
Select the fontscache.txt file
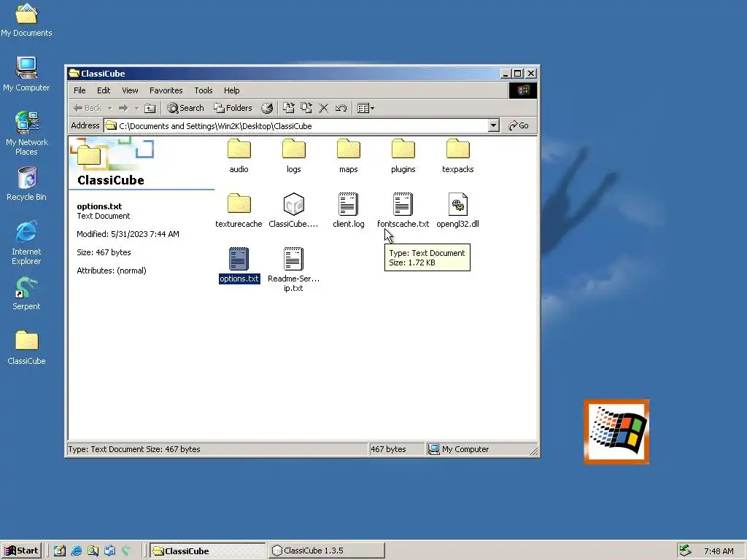tap(403, 211)
